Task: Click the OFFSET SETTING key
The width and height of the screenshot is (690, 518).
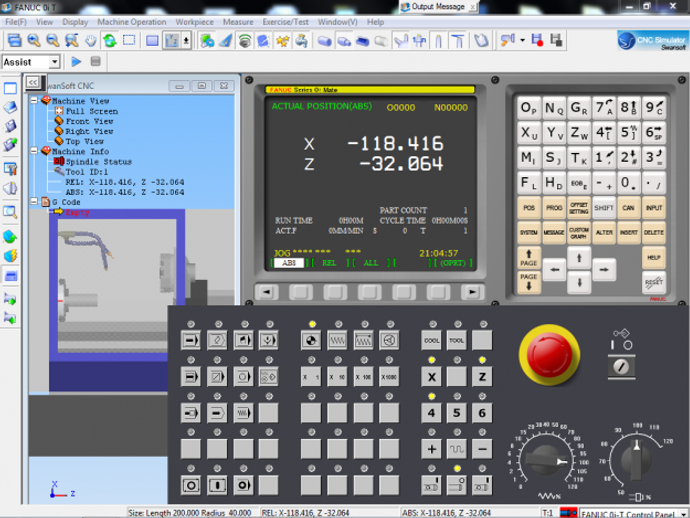Action: pos(579,208)
